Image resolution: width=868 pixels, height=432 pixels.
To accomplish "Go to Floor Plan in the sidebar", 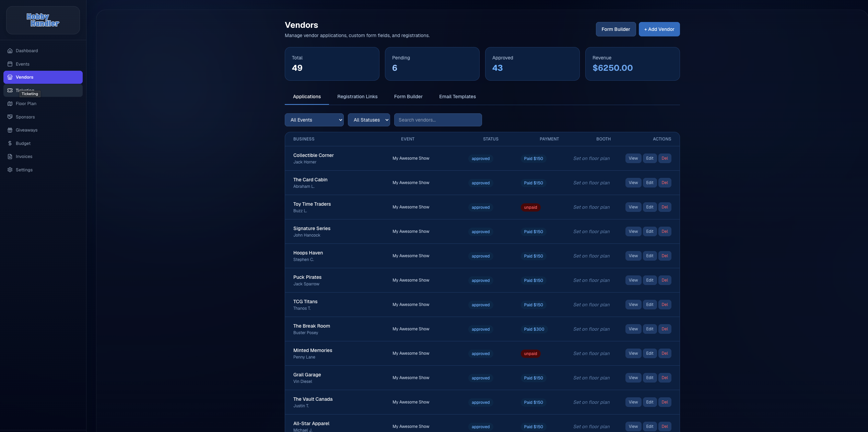I will coord(43,104).
